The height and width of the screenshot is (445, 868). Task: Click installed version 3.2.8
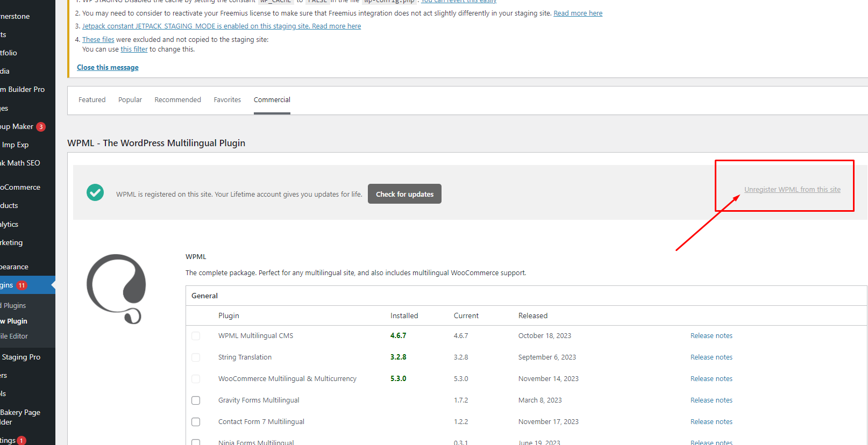[x=399, y=357]
